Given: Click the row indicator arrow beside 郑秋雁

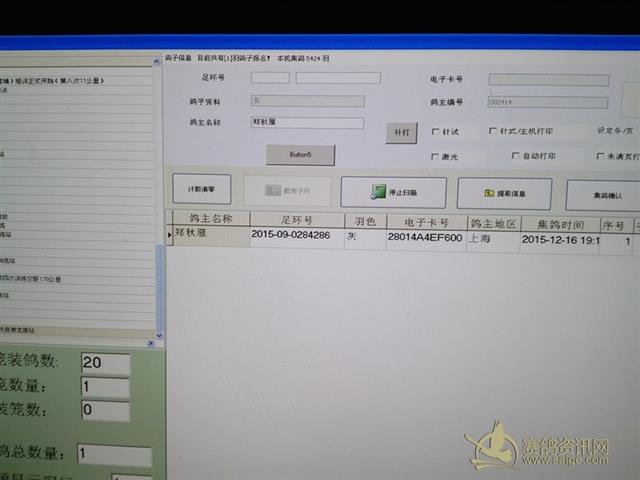Looking at the screenshot, I should coord(169,236).
